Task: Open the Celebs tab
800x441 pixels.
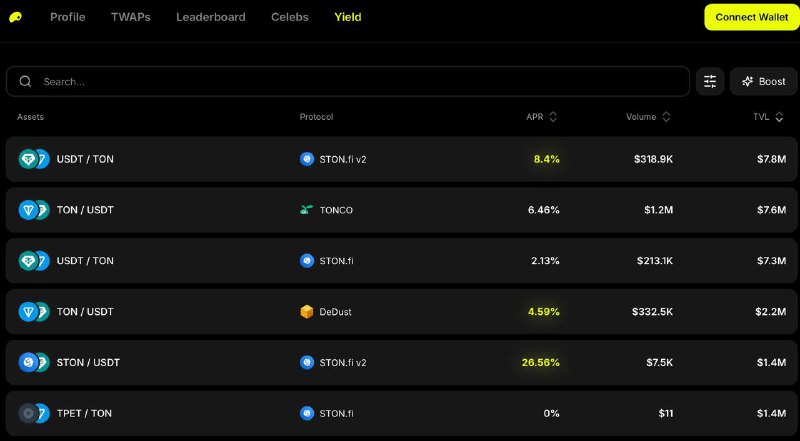Action: 290,17
